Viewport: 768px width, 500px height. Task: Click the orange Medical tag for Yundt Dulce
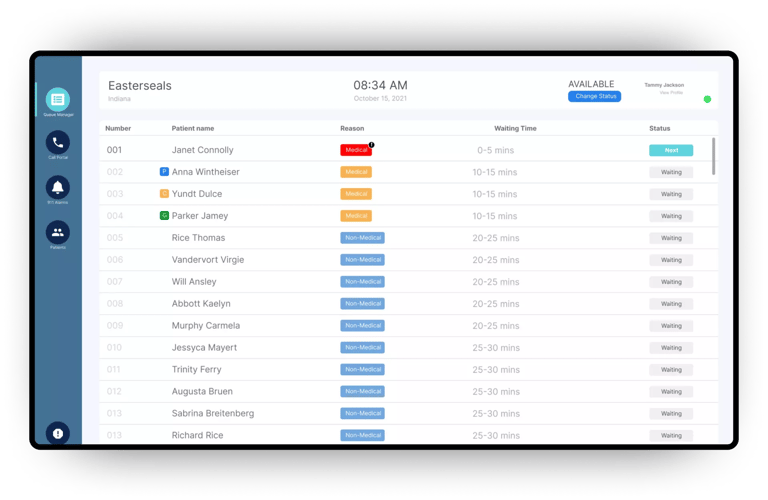[356, 194]
